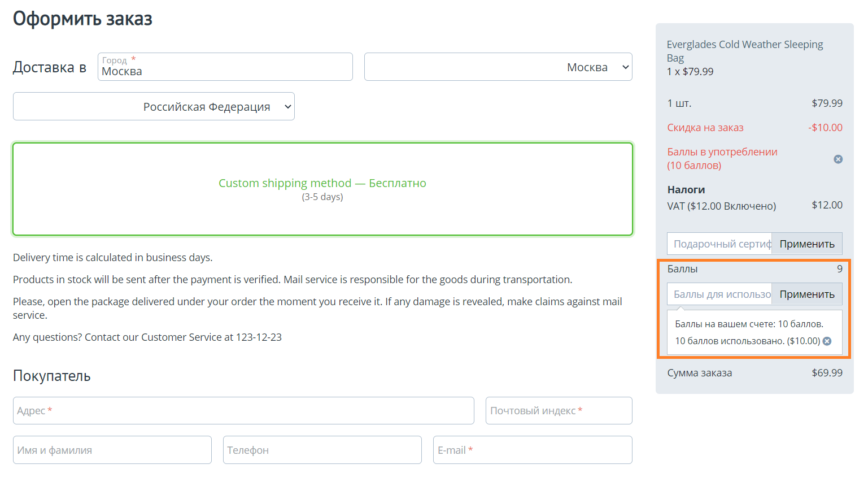The width and height of the screenshot is (868, 477).
Task: Select the Custom shipping method option
Action: (322, 189)
